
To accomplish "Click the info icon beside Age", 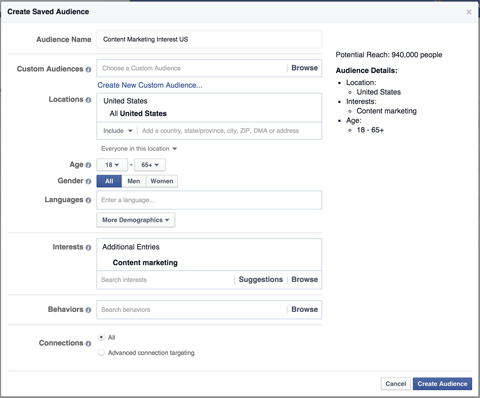I will click(88, 165).
